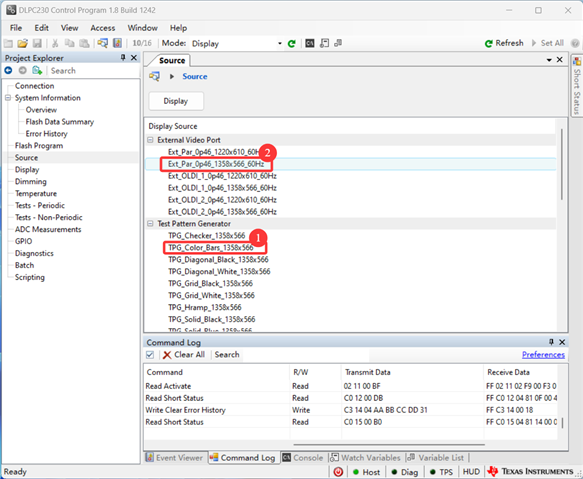The height and width of the screenshot is (479, 583).
Task: Click the New project toolbar icon
Action: coord(8,44)
